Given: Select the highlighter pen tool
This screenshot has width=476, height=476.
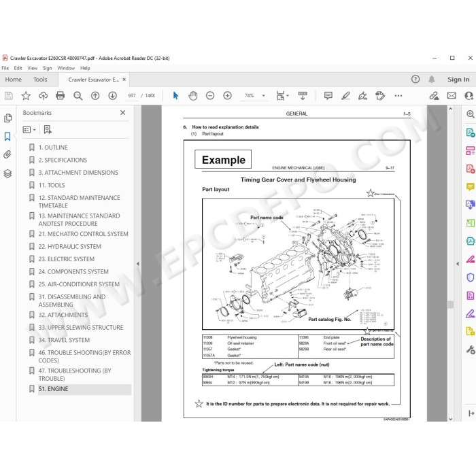Looking at the screenshot, I should 345,96.
